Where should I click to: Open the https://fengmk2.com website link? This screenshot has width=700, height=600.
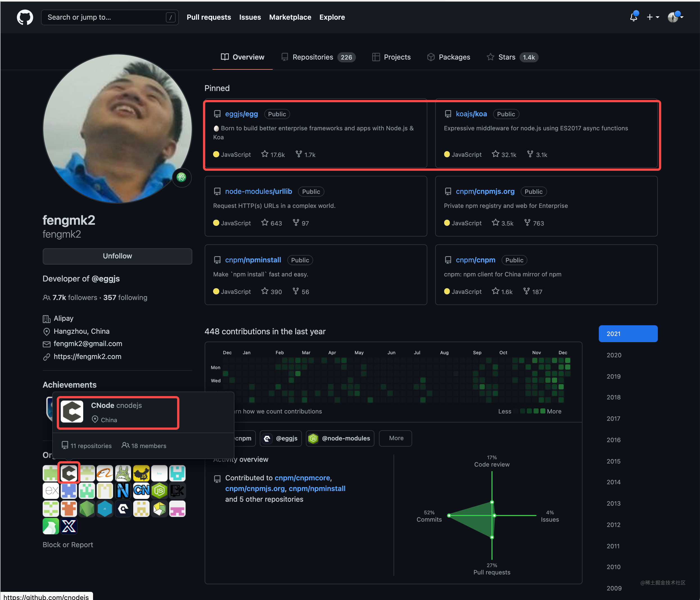[x=87, y=356]
